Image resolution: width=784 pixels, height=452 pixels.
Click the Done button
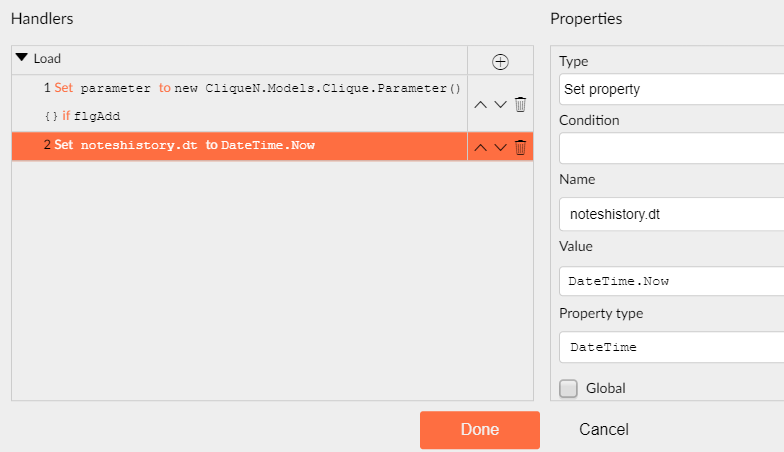[480, 430]
